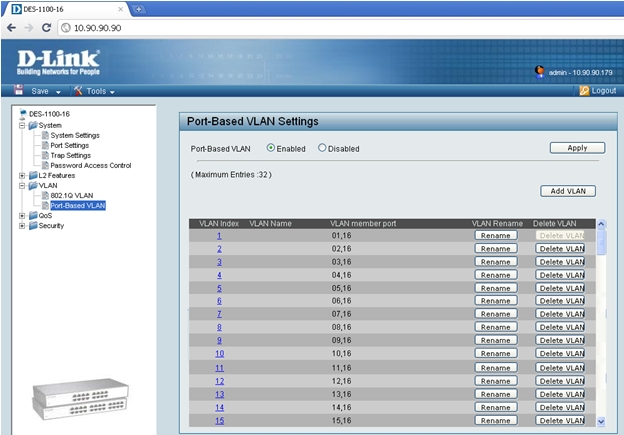624x435 pixels.
Task: Click the VLAN table scrollbar down arrow
Action: [601, 421]
